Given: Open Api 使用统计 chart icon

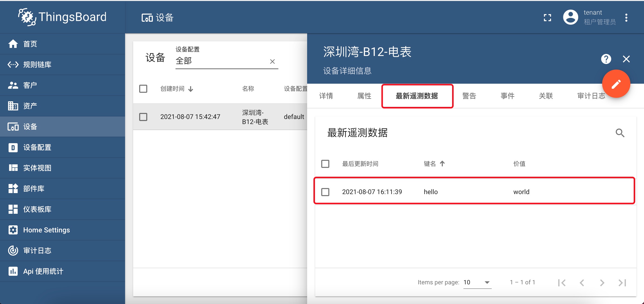Looking at the screenshot, I should pyautogui.click(x=13, y=271).
